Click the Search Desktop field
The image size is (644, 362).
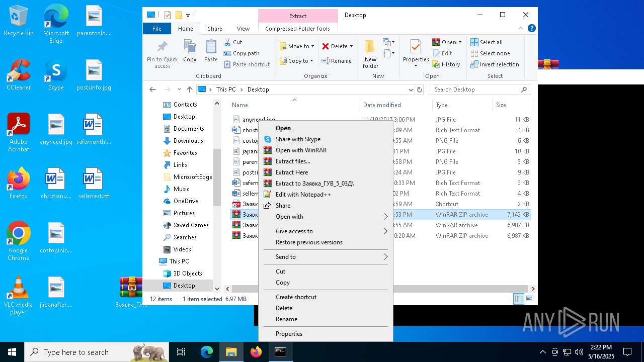[480, 89]
